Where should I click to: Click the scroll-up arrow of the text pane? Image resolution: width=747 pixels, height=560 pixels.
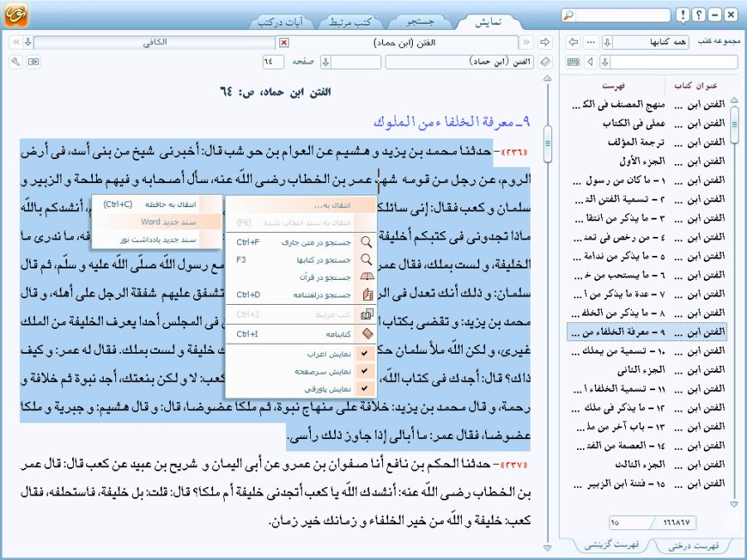click(x=547, y=78)
